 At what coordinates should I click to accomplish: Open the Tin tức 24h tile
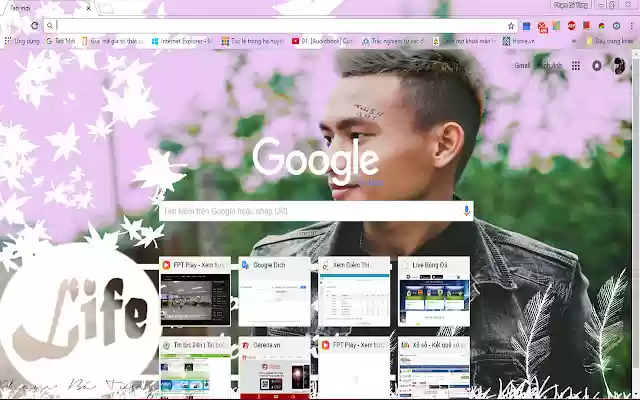[x=195, y=367]
